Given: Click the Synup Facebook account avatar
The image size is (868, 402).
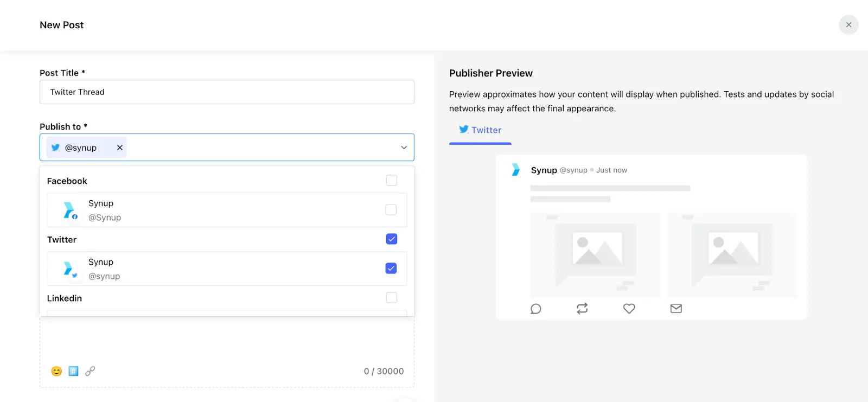Looking at the screenshot, I should tap(70, 210).
